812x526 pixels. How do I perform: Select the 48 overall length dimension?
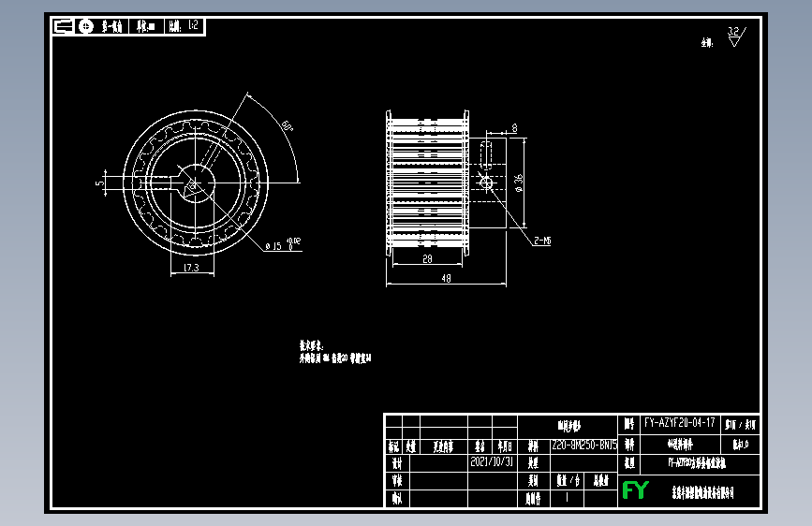[x=446, y=278]
